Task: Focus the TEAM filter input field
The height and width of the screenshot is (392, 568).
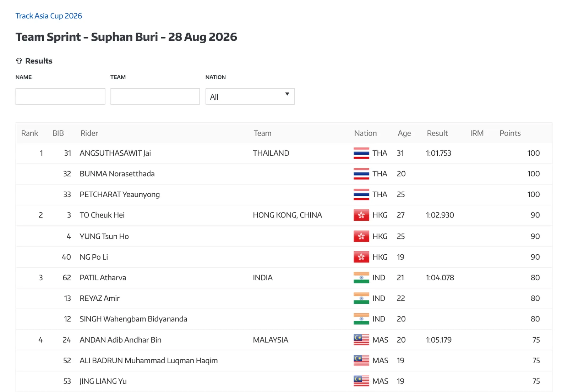Action: [155, 96]
